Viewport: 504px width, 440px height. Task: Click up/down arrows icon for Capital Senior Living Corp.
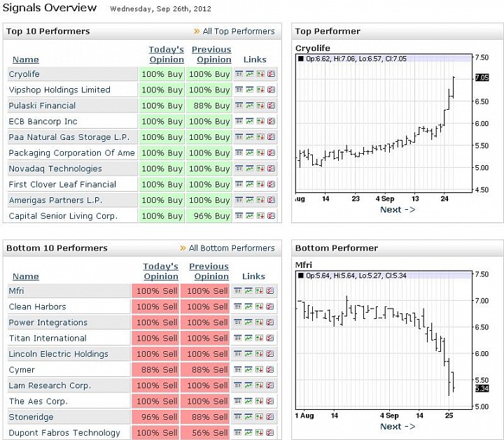click(260, 215)
